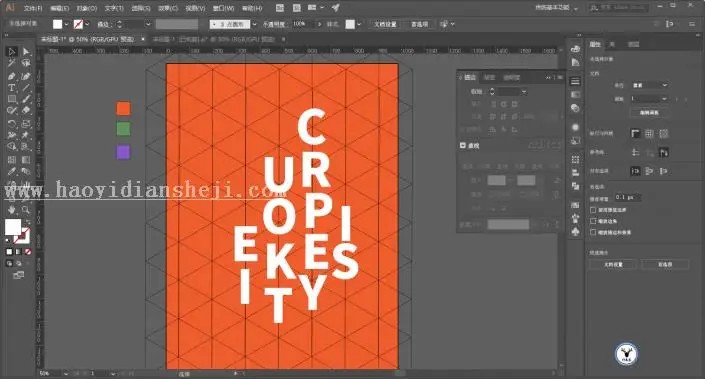The height and width of the screenshot is (379, 705).
Task: Select the Selection tool arrow
Action: tap(12, 52)
